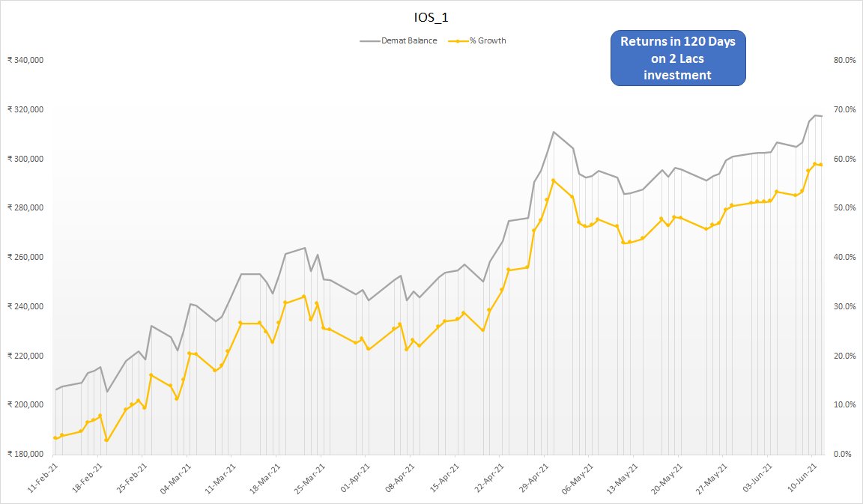Click the blue Returns in 120 Days text box

(x=678, y=58)
